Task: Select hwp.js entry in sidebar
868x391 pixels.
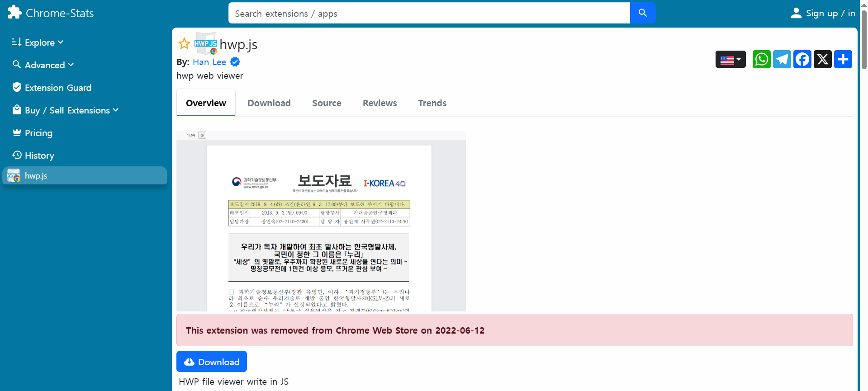Action: point(85,175)
